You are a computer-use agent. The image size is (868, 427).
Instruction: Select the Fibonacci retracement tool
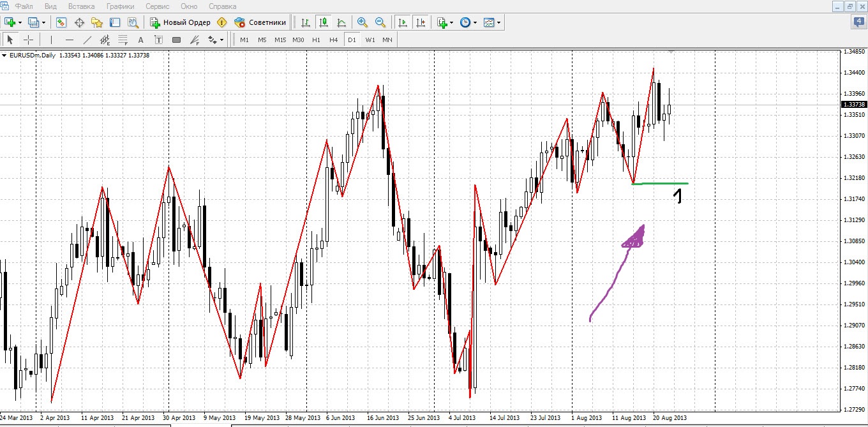pyautogui.click(x=123, y=40)
